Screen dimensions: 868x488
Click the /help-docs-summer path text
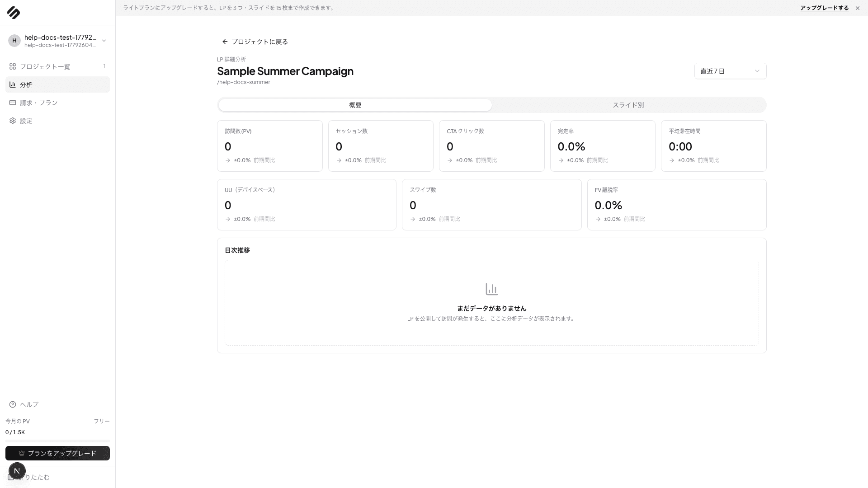click(244, 82)
